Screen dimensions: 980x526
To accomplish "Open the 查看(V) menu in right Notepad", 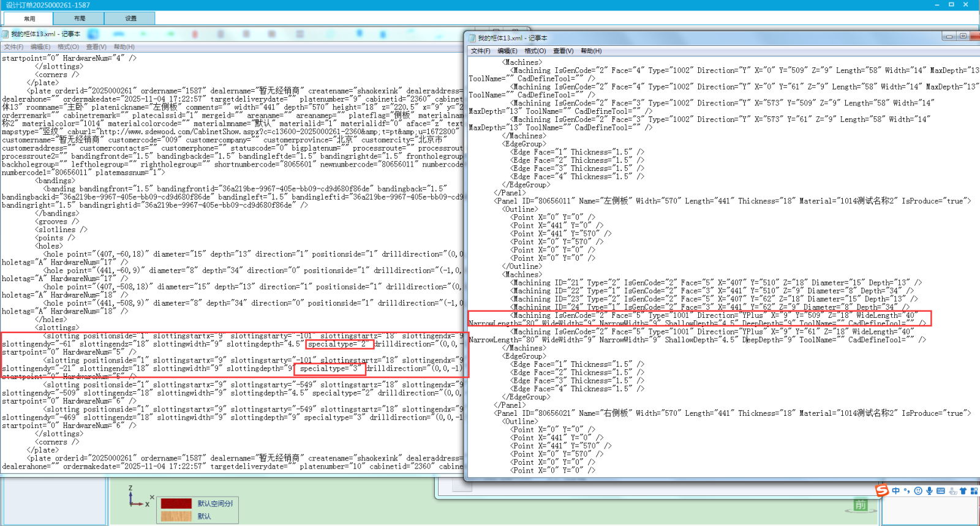I will pos(563,51).
